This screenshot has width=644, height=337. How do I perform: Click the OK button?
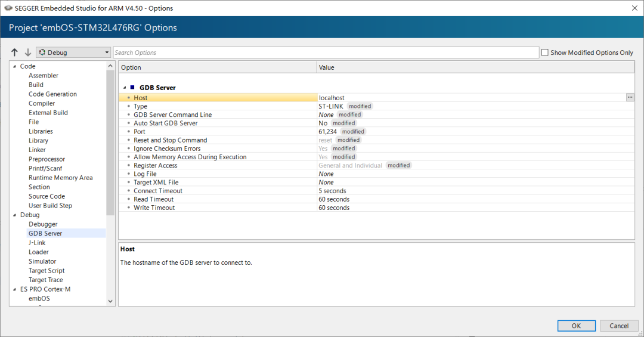pyautogui.click(x=576, y=326)
